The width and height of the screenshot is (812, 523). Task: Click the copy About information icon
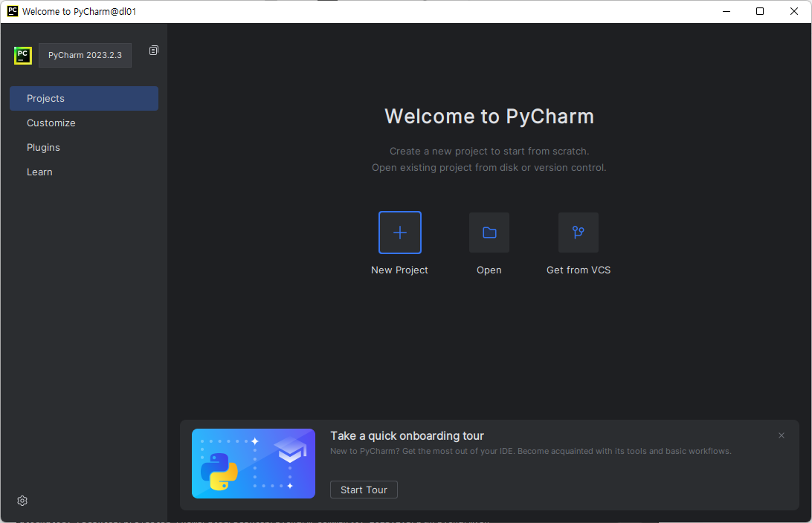(153, 50)
